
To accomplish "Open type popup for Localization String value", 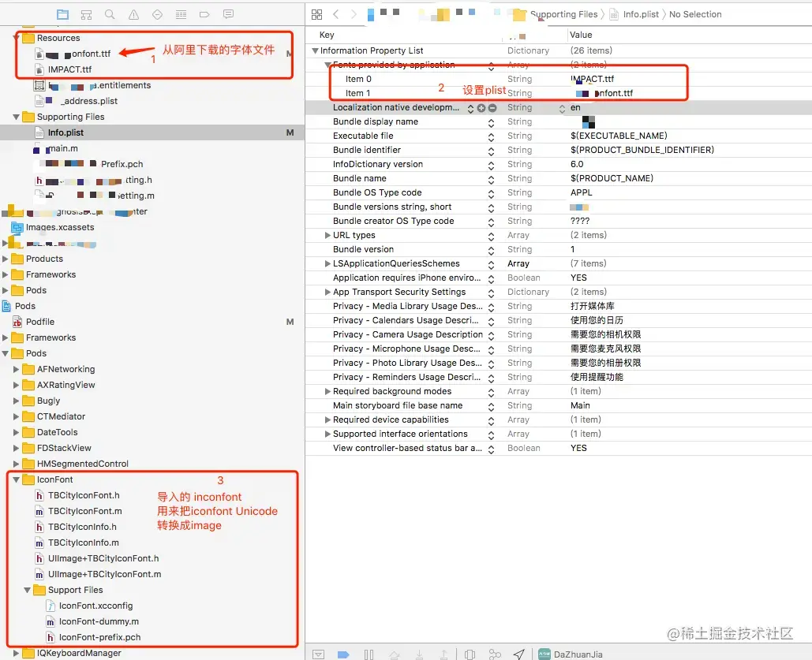I will (x=562, y=109).
